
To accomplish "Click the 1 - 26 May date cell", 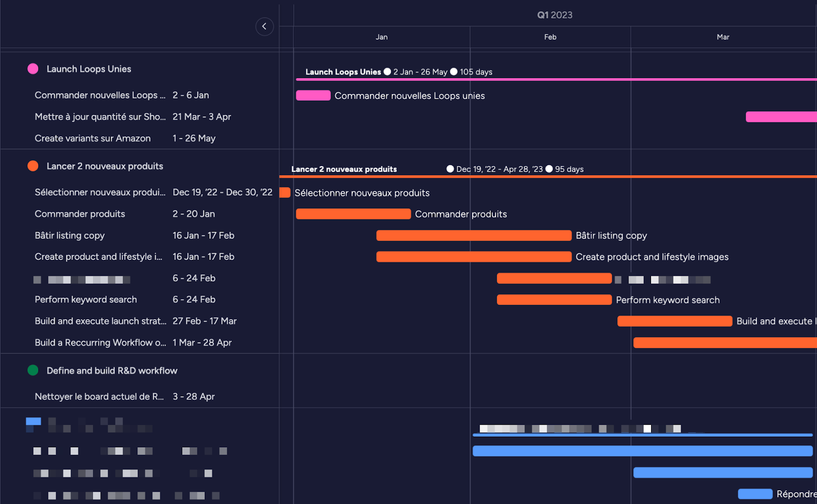I will tap(194, 138).
